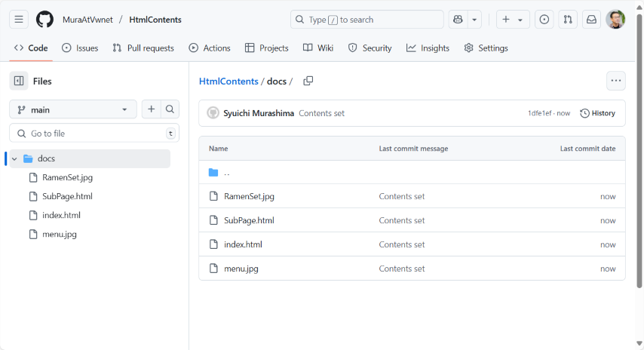Open the issues icon in header
Image resolution: width=644 pixels, height=350 pixels.
(544, 20)
